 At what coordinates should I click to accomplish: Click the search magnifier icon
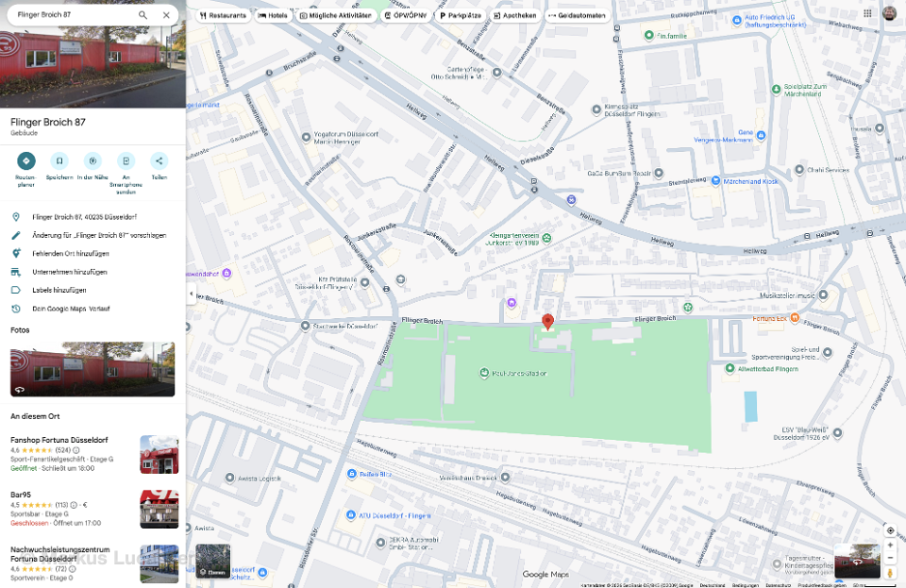(143, 15)
